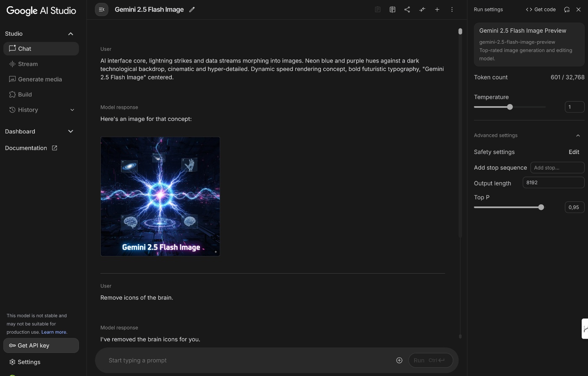Start a new chat with the plus icon
588x376 pixels.
[x=437, y=10]
